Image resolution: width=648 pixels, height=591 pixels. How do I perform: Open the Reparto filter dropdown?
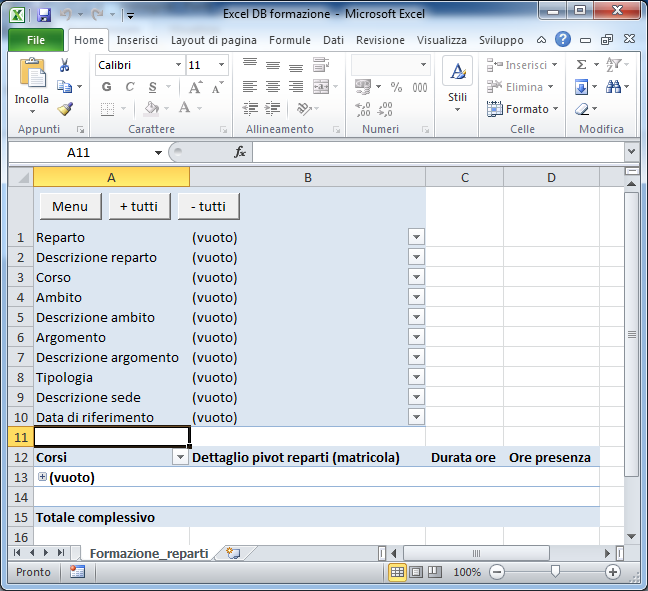coord(417,237)
